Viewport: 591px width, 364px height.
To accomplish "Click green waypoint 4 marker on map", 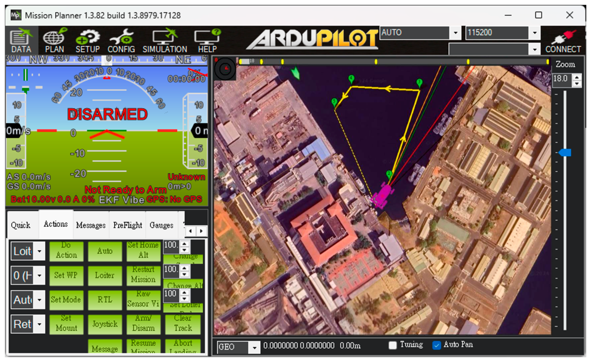I will coord(351,79).
